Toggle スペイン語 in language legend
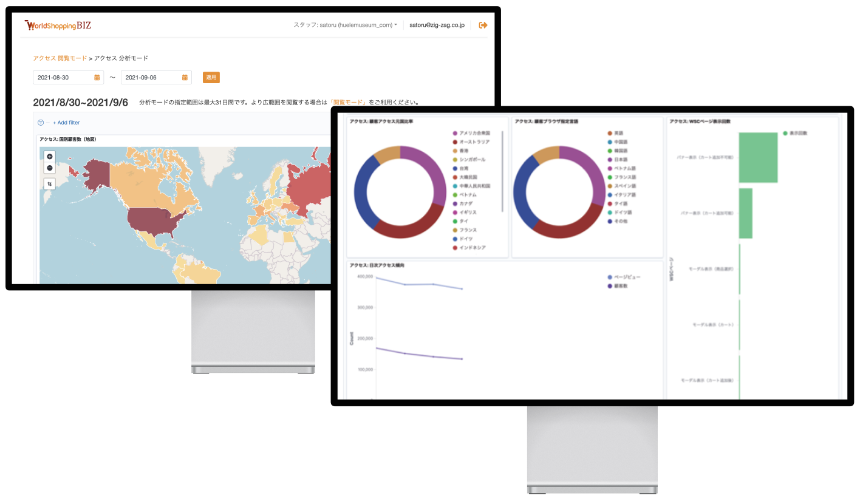 pos(621,186)
